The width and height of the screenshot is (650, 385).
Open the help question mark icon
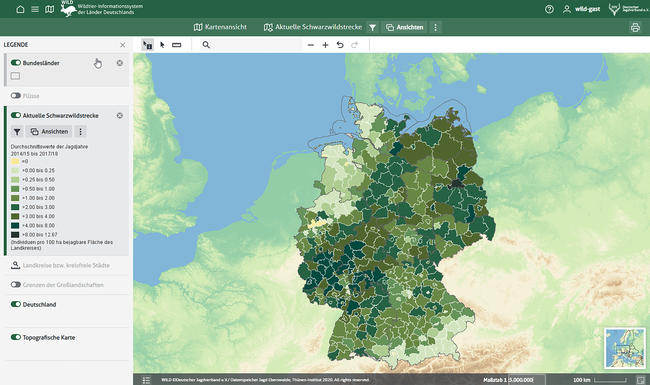[x=549, y=9]
